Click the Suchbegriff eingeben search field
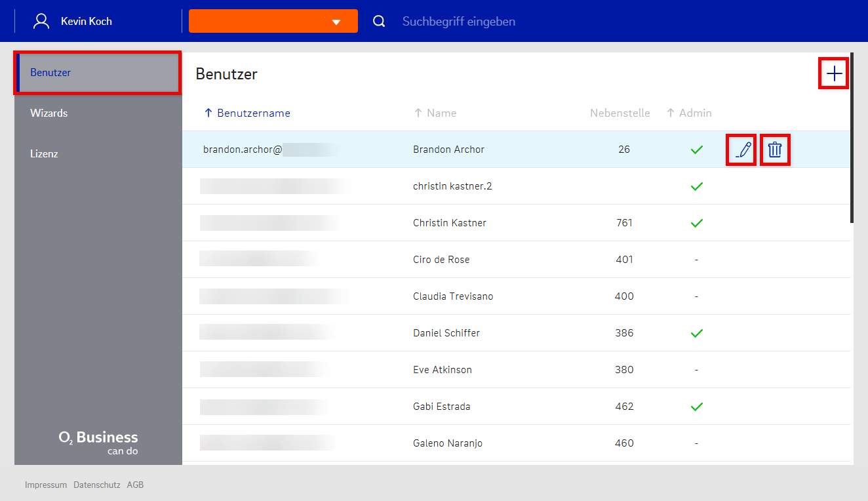868x501 pixels. (459, 22)
